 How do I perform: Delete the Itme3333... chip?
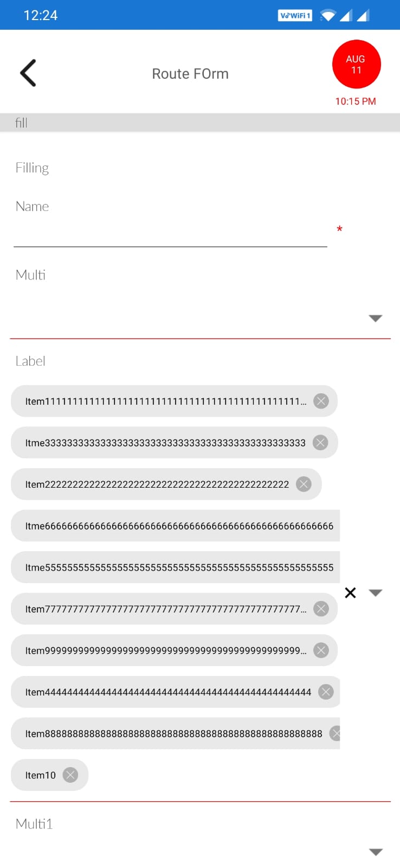(320, 442)
